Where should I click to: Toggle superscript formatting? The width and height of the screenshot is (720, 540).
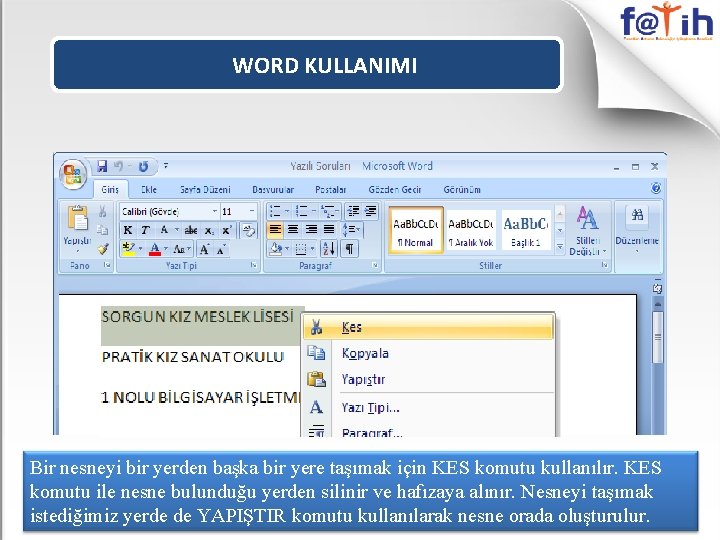[x=226, y=230]
